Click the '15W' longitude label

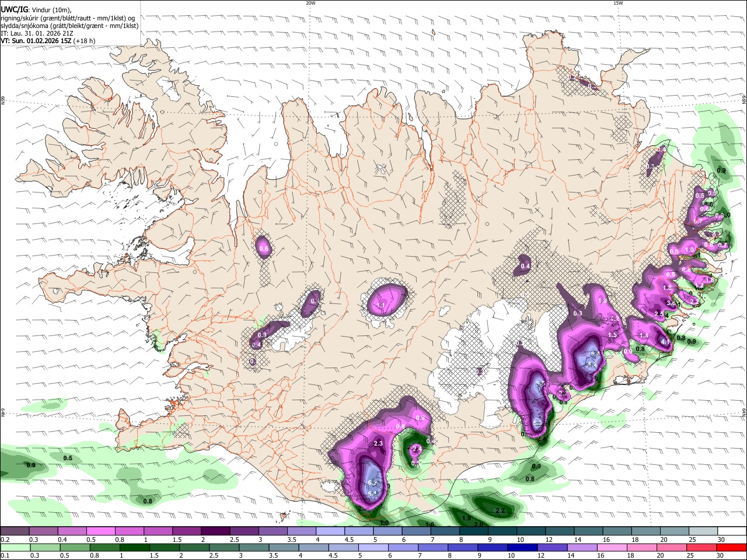tap(619, 3)
